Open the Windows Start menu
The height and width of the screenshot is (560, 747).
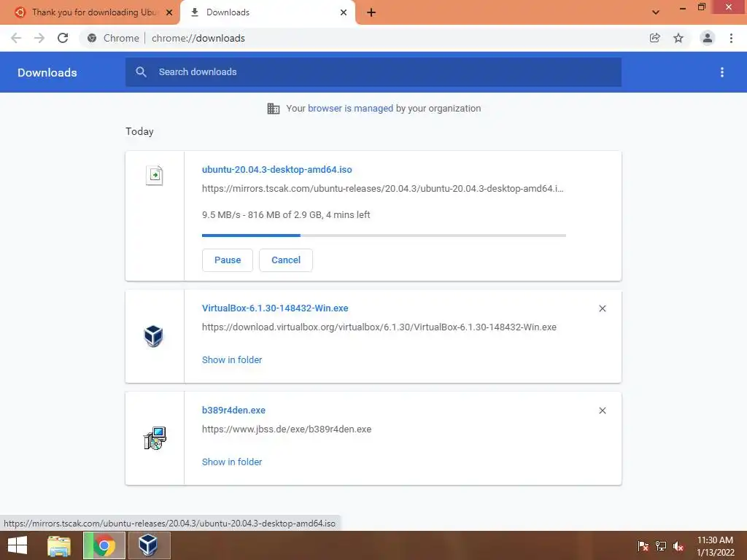click(x=18, y=545)
